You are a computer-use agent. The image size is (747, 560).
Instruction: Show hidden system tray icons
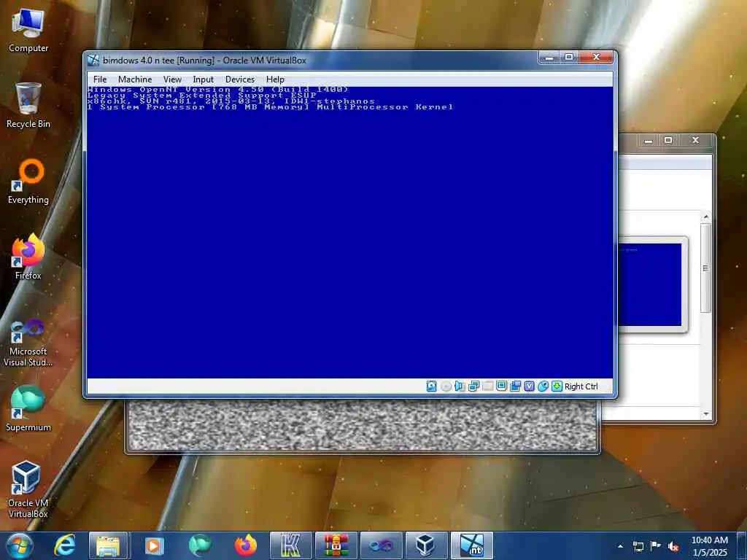620,546
